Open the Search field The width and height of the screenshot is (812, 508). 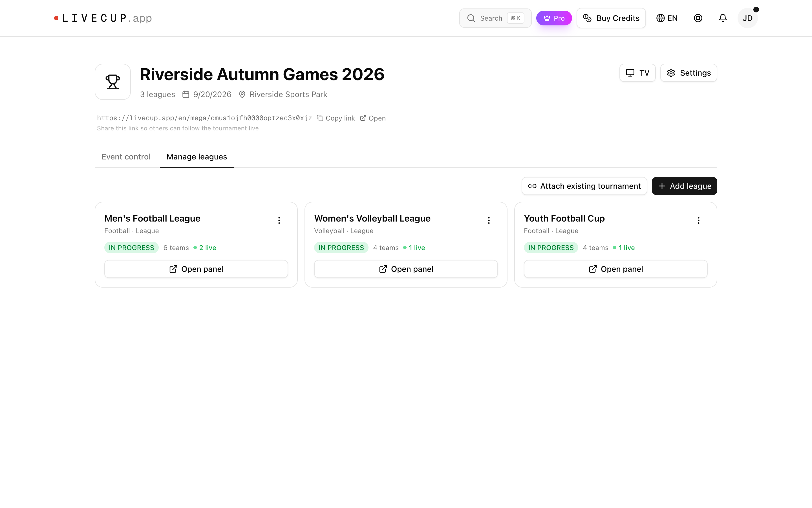(495, 18)
